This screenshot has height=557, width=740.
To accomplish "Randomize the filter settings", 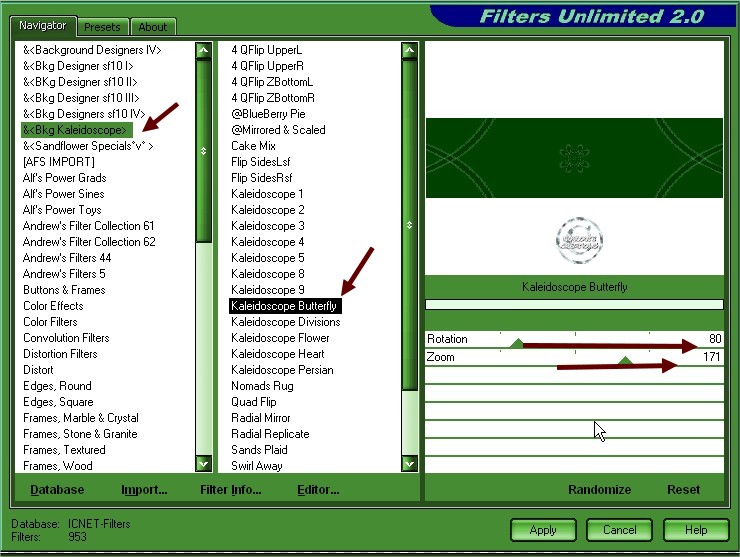I will (599, 490).
